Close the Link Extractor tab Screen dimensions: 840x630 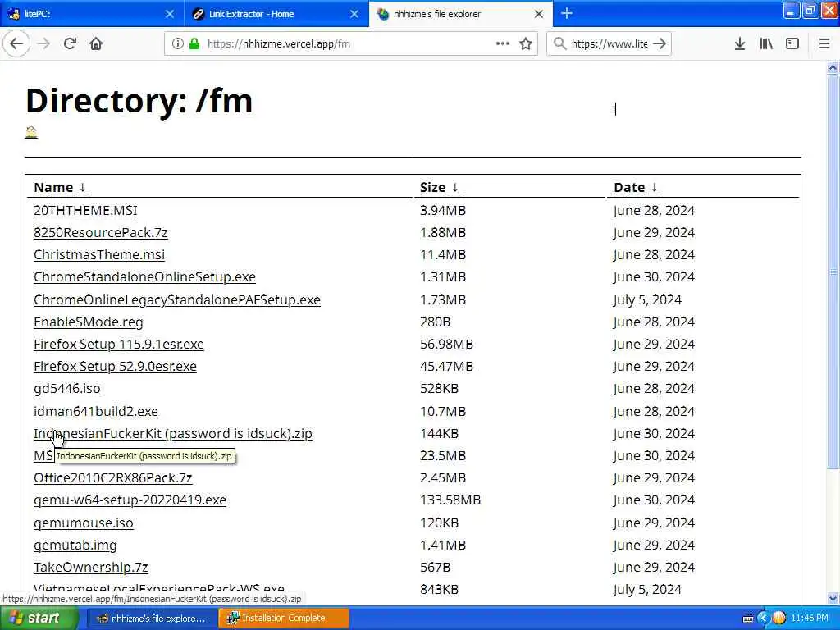point(354,14)
